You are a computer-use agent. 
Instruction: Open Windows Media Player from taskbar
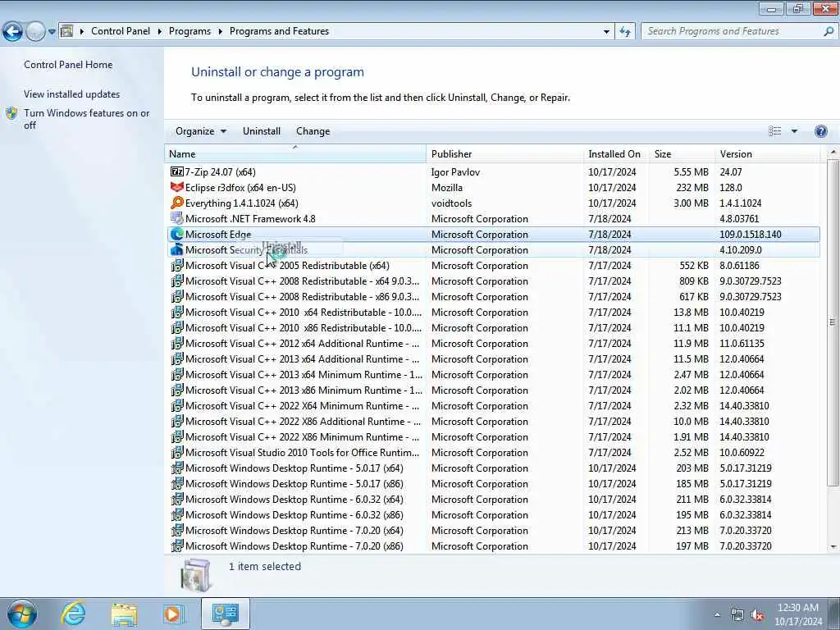[174, 614]
